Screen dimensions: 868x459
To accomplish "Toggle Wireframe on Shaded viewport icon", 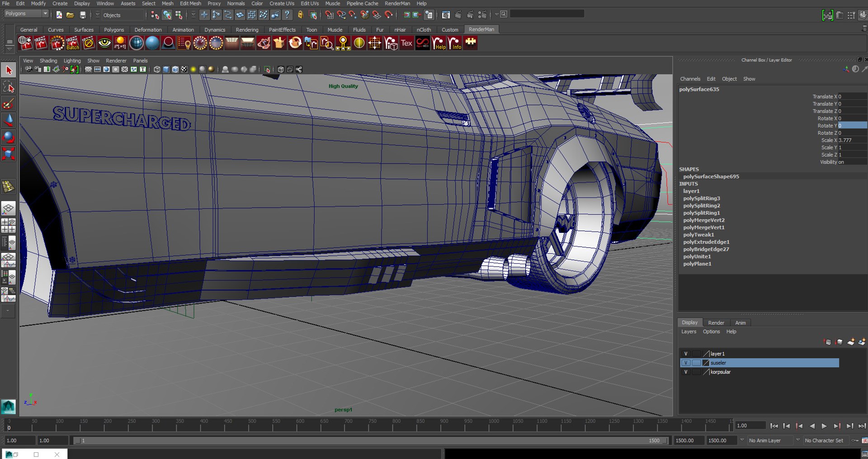I will (x=175, y=69).
